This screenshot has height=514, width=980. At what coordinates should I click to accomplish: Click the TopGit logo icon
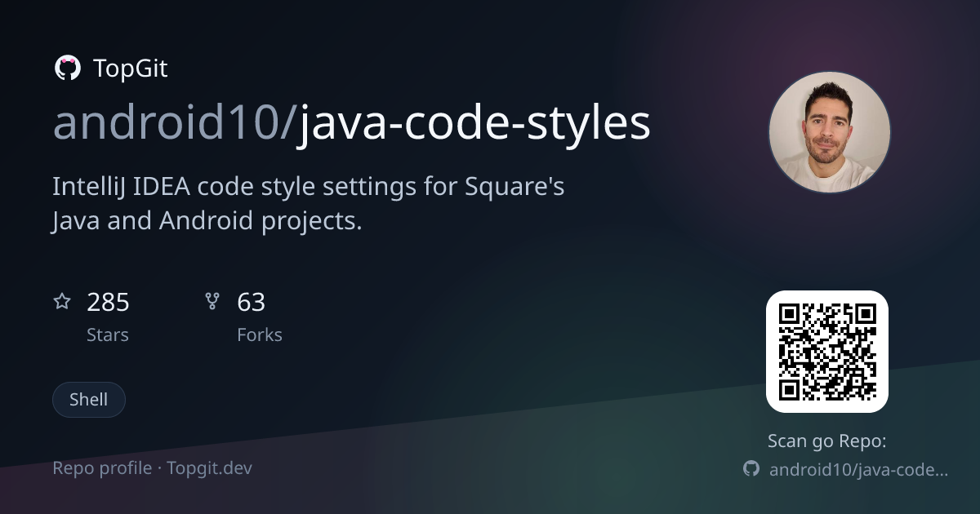coord(67,69)
